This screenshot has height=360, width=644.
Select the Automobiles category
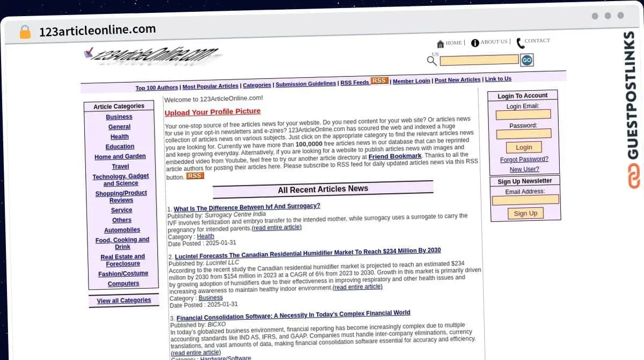[122, 230]
